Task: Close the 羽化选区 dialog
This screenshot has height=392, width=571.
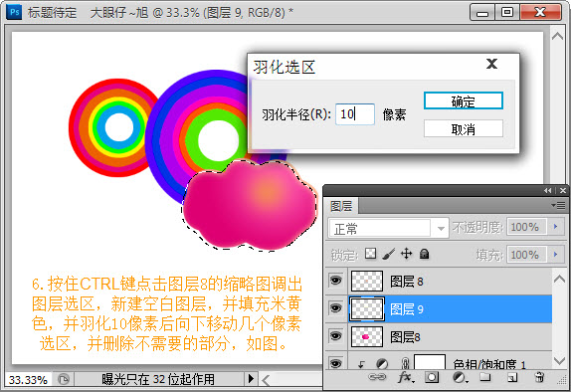Action: coord(491,64)
